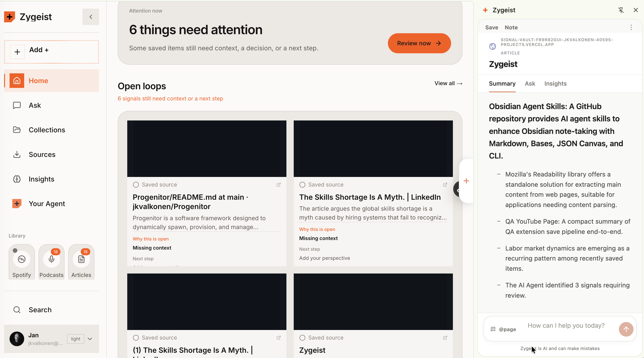Expand the account menu chevron next to light
Image resolution: width=644 pixels, height=358 pixels.
(x=90, y=339)
